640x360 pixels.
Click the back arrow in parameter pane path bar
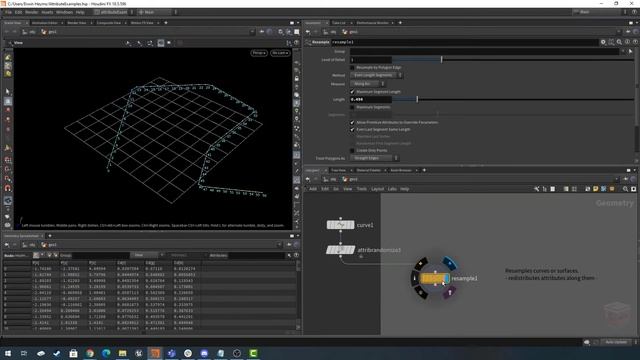(x=308, y=32)
